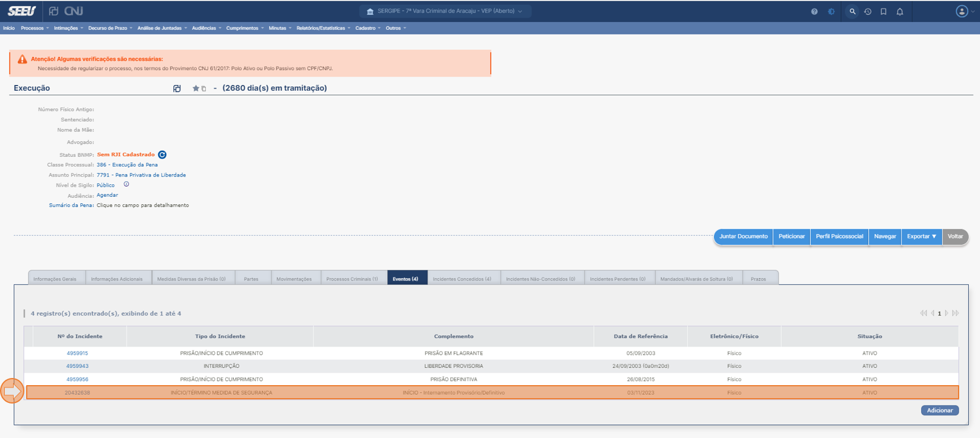The image size is (980, 438).
Task: Click the Sumário da Pena link
Action: (71, 205)
